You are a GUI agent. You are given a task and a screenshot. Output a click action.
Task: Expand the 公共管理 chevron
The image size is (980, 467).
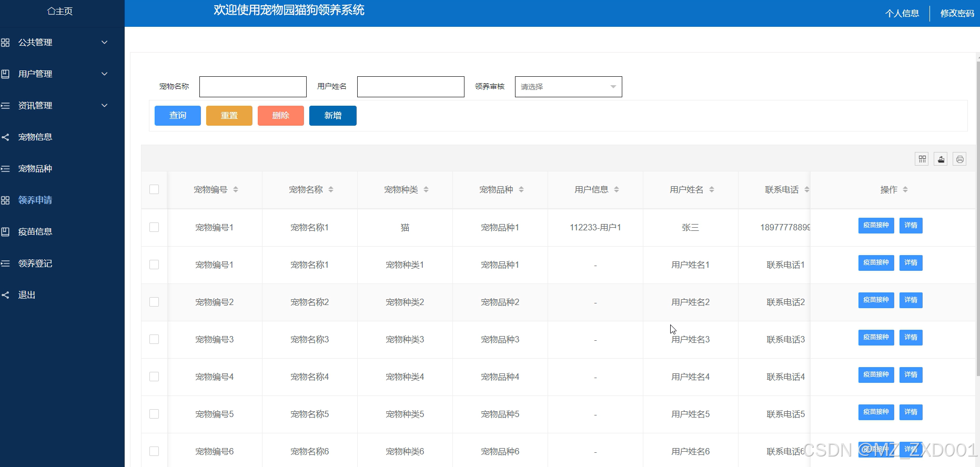pyautogui.click(x=105, y=43)
